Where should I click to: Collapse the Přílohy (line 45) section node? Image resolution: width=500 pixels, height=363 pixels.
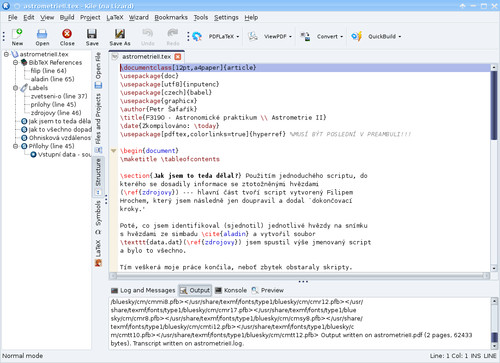pyautogui.click(x=15, y=146)
